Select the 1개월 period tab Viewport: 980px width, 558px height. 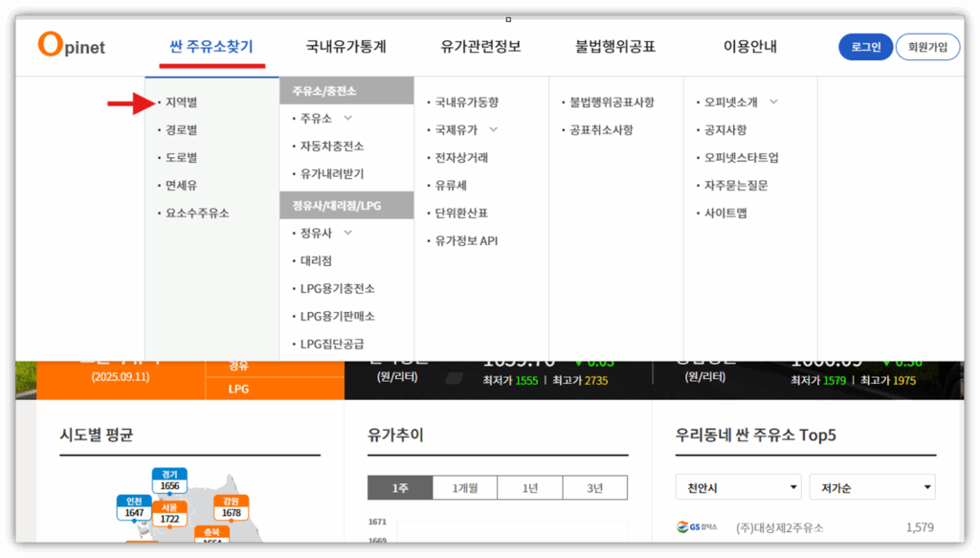464,487
